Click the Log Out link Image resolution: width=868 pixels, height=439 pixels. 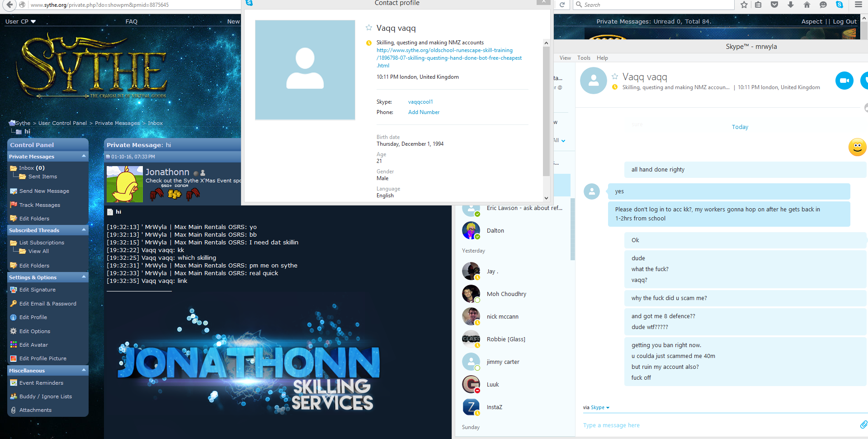click(x=844, y=21)
